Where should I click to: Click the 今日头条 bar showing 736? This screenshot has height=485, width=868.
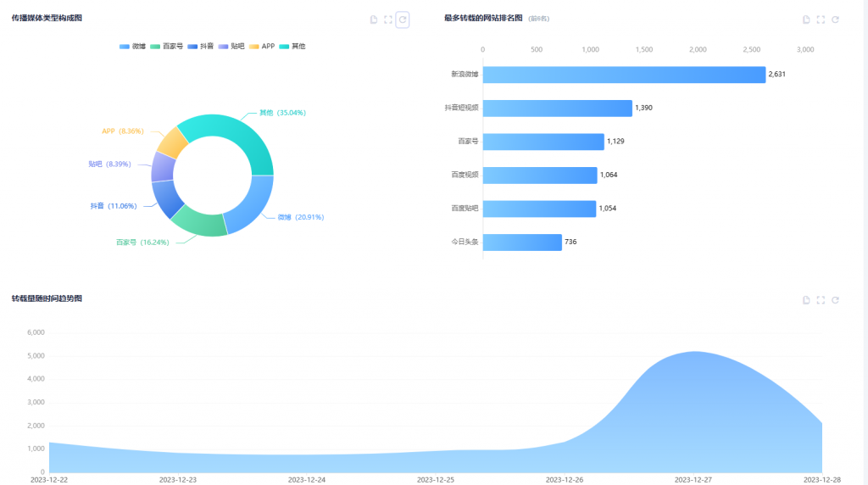click(x=522, y=242)
